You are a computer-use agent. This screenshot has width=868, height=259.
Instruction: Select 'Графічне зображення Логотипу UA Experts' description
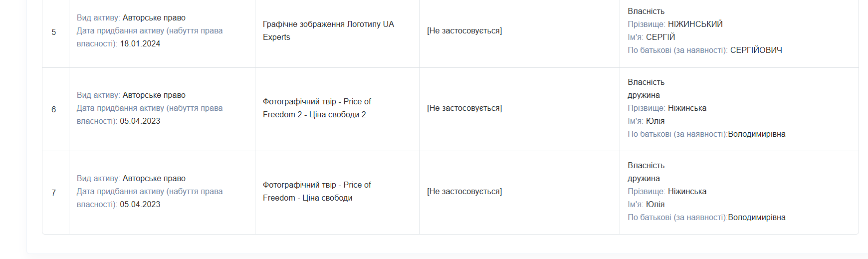328,30
